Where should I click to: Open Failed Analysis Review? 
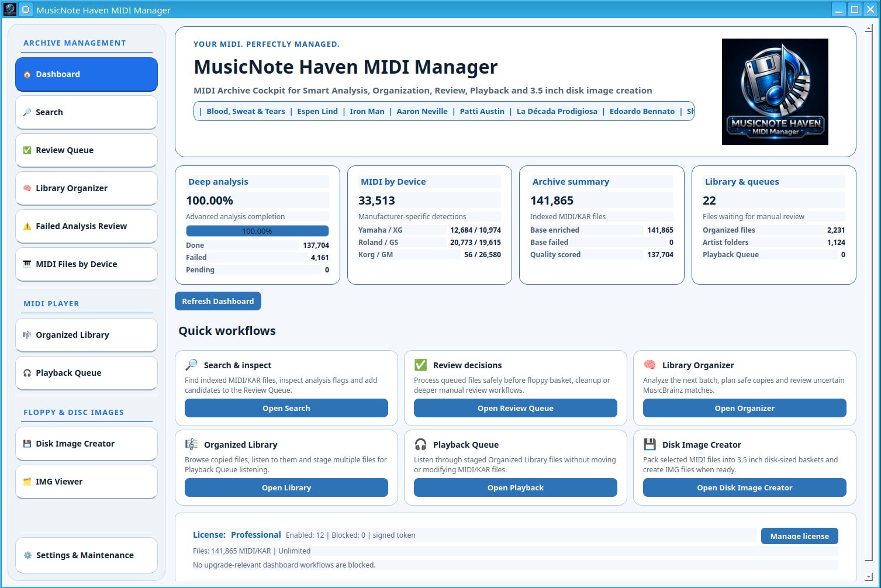[x=87, y=226]
